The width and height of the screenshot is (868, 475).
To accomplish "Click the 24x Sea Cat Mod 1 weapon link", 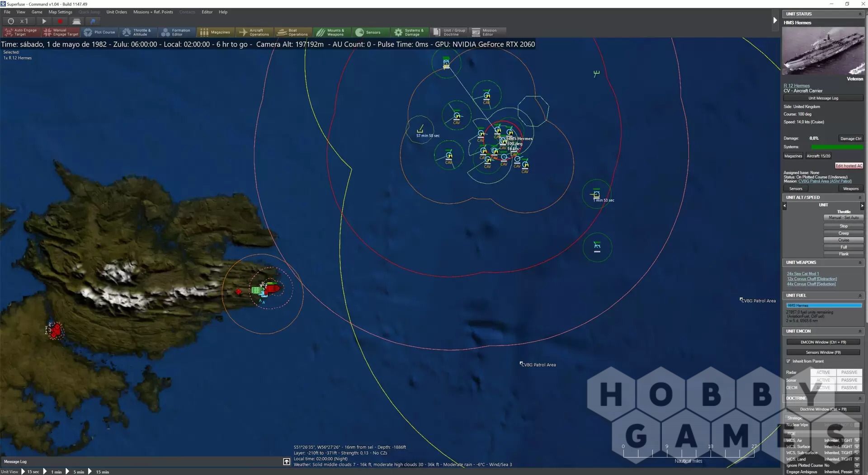I will tap(802, 274).
